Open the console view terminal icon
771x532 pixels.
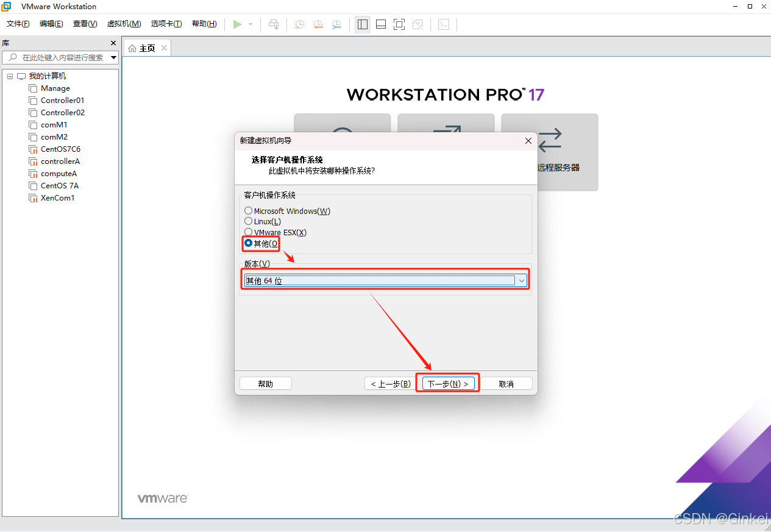click(x=444, y=24)
